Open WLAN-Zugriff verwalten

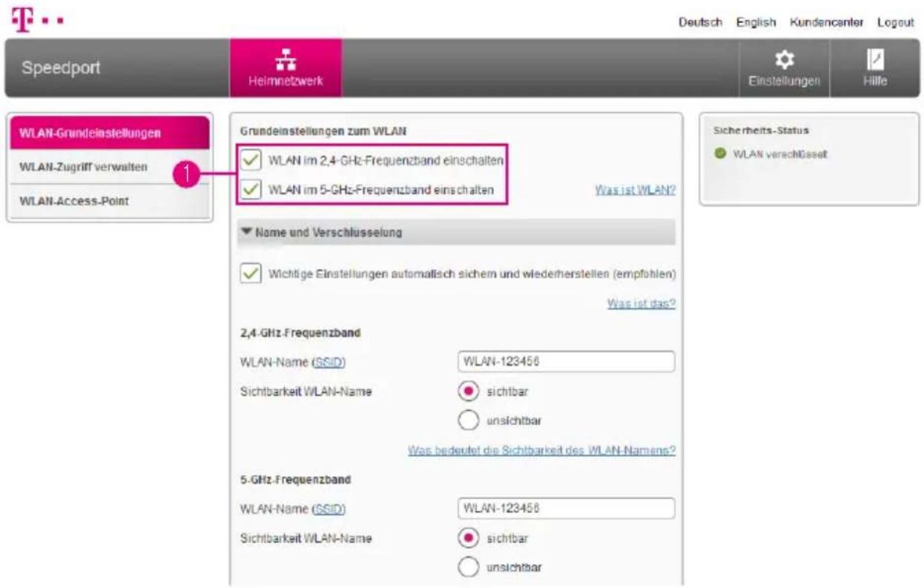[x=110, y=168]
